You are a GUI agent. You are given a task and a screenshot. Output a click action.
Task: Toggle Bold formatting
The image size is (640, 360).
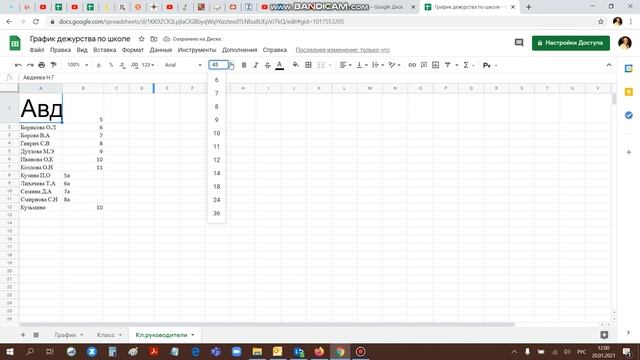(x=244, y=65)
